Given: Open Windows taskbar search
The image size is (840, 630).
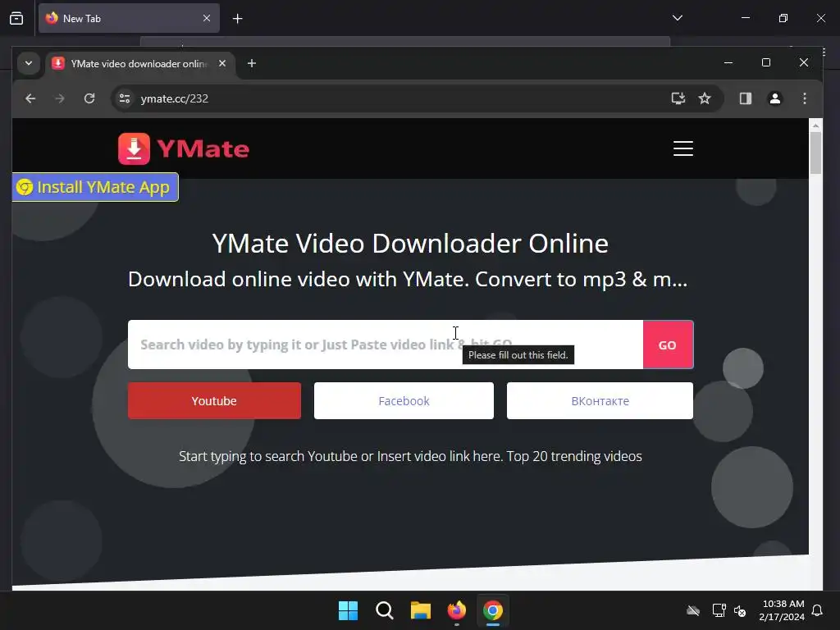Looking at the screenshot, I should tap(384, 610).
